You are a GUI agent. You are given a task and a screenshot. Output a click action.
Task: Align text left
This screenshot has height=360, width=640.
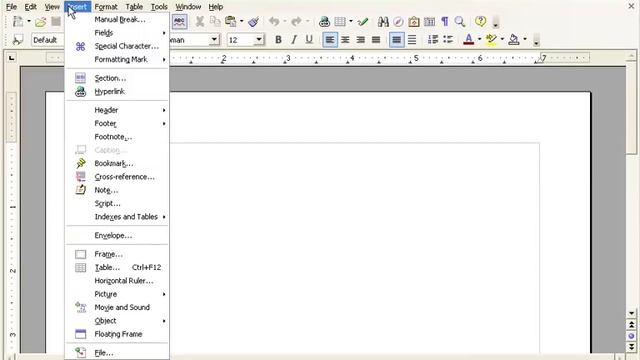[x=330, y=40]
